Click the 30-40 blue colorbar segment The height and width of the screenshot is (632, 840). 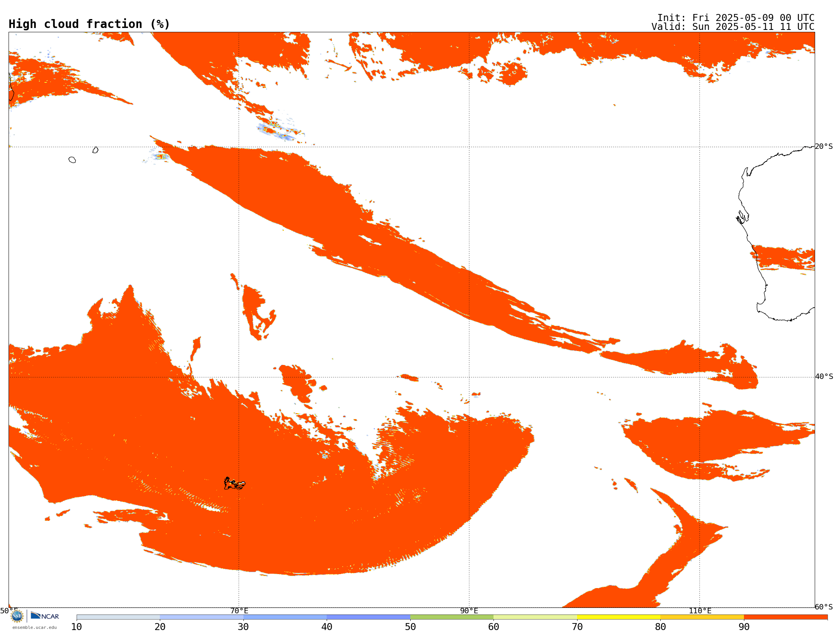tap(285, 617)
